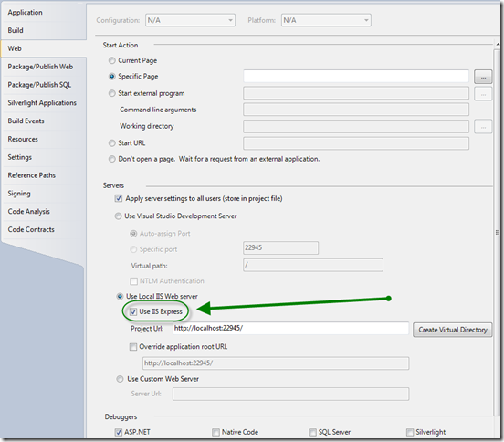This screenshot has width=504, height=442.
Task: Select the Current Page radio option
Action: [x=112, y=60]
